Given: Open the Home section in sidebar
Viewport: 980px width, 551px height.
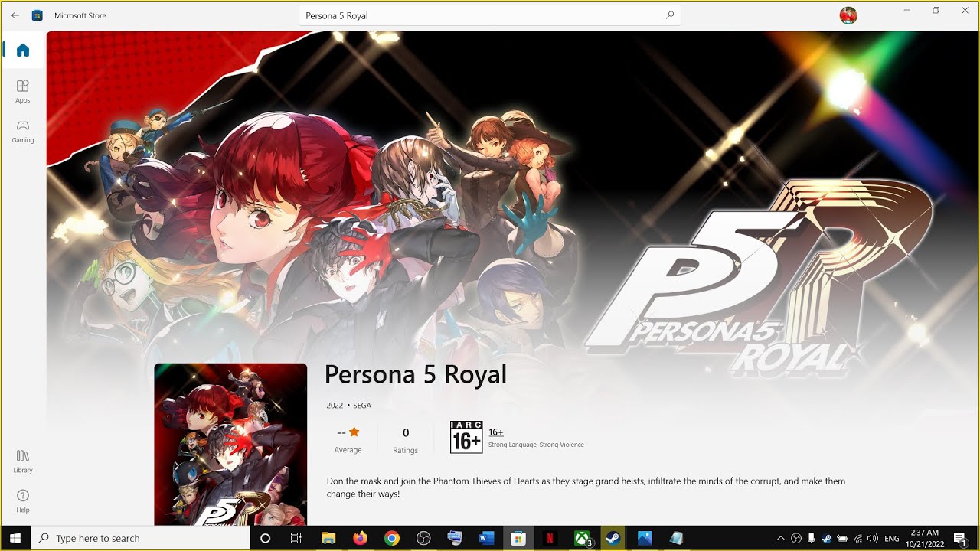Looking at the screenshot, I should pyautogui.click(x=23, y=51).
